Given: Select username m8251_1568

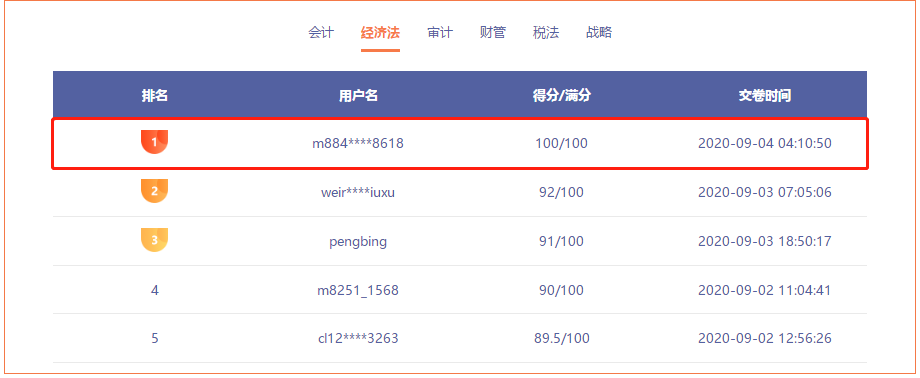Looking at the screenshot, I should 358,290.
